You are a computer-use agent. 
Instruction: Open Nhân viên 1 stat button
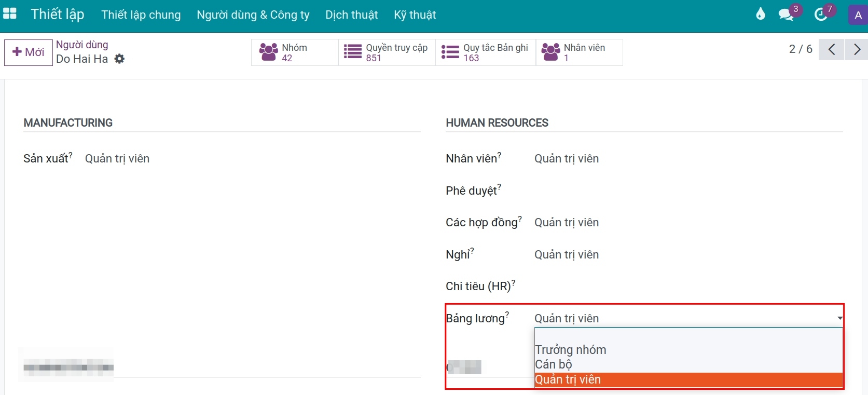580,52
